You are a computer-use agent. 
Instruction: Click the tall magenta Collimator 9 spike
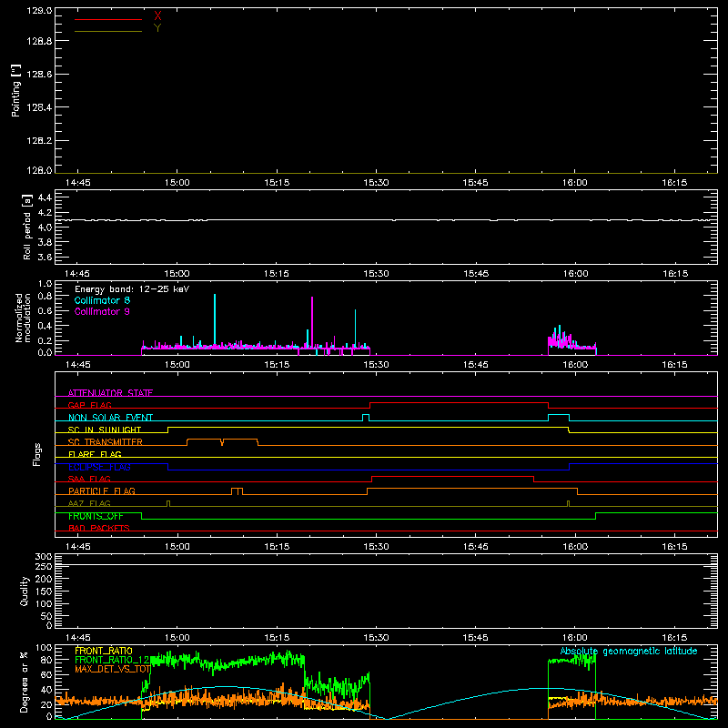click(x=312, y=323)
